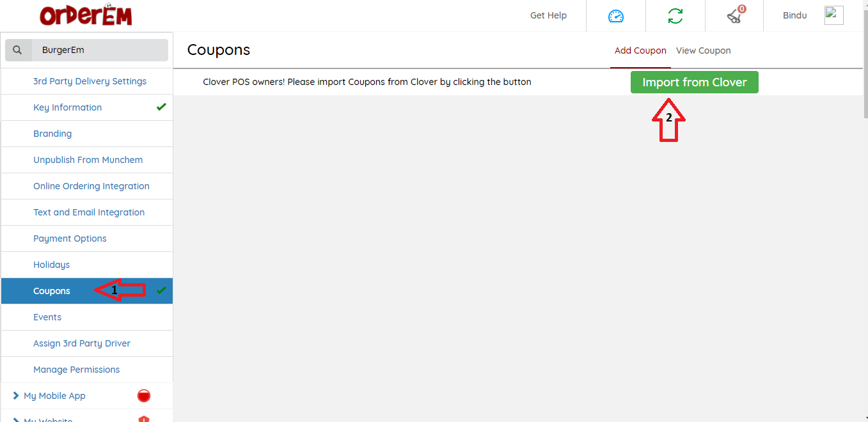Click the red status icon beside My Mobile App
Image resolution: width=868 pixels, height=422 pixels.
pos(144,396)
